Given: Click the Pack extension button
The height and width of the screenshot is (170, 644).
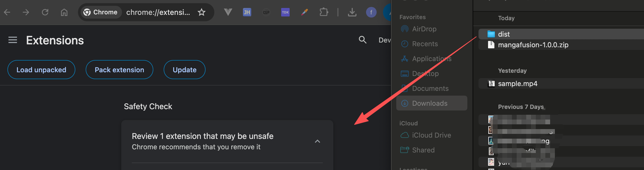Looking at the screenshot, I should click(x=119, y=70).
